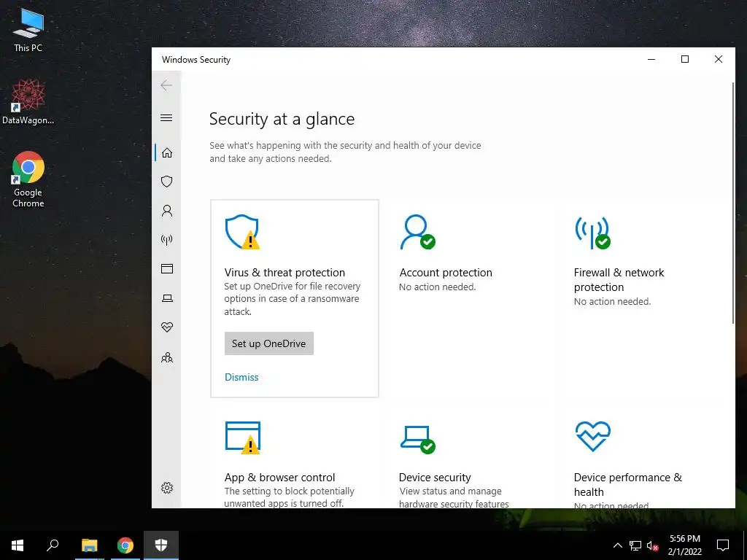Open File Explorer from taskbar
The height and width of the screenshot is (560, 747).
[x=89, y=545]
